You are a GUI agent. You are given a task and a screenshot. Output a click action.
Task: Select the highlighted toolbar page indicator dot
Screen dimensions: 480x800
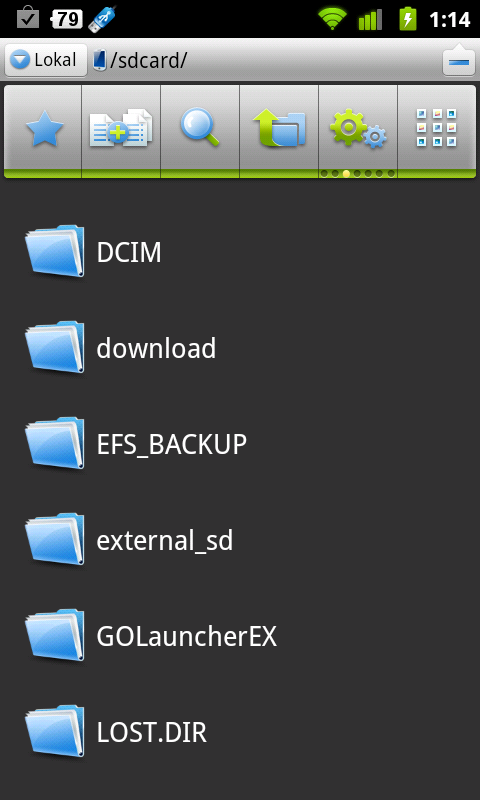tap(346, 173)
